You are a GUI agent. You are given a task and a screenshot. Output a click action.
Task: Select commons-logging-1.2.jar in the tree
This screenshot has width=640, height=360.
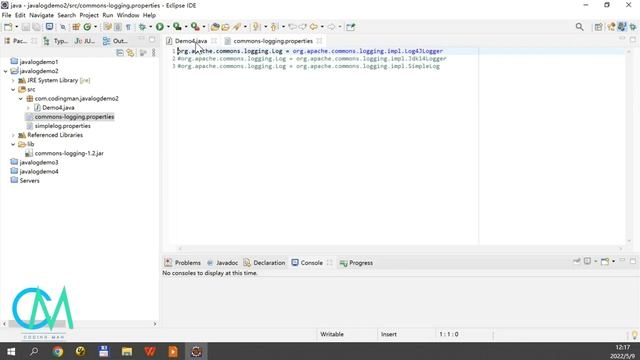click(x=69, y=153)
